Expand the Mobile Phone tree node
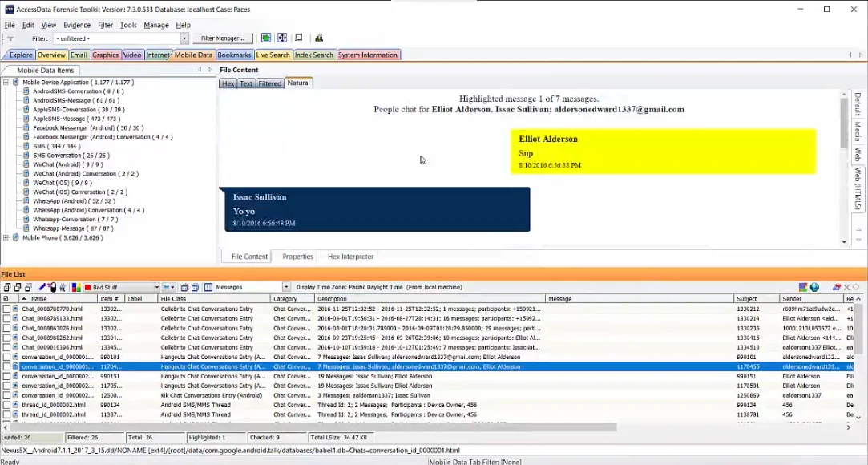Screen dimensions: 868x465 (6, 237)
